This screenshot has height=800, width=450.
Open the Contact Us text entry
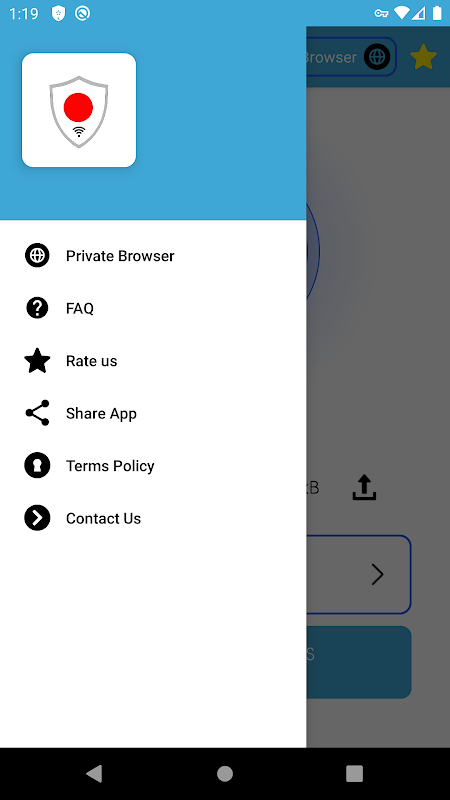coord(103,518)
